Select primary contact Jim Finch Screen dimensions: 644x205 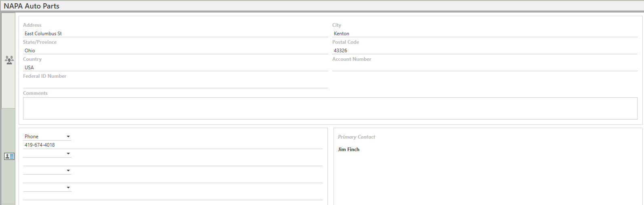tap(348, 149)
